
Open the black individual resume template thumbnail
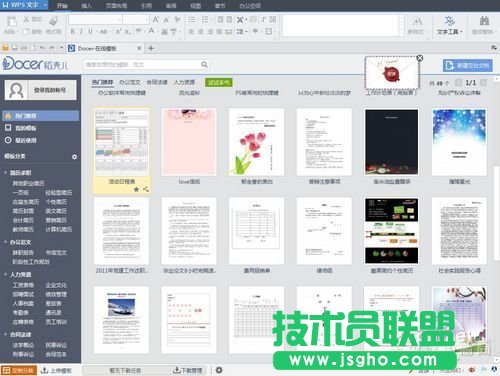click(392, 231)
